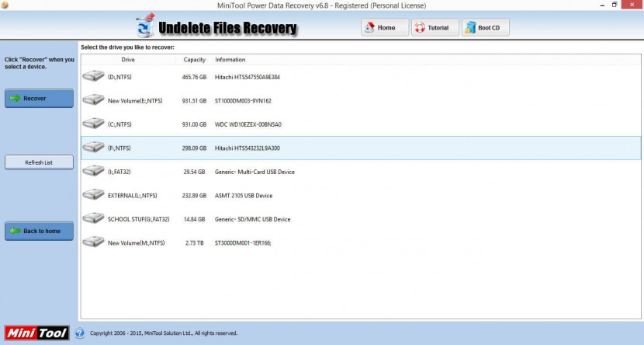Viewport: 644px width, 345px height.
Task: Click the drive icon for (I:,FAT32)
Action: tap(93, 171)
